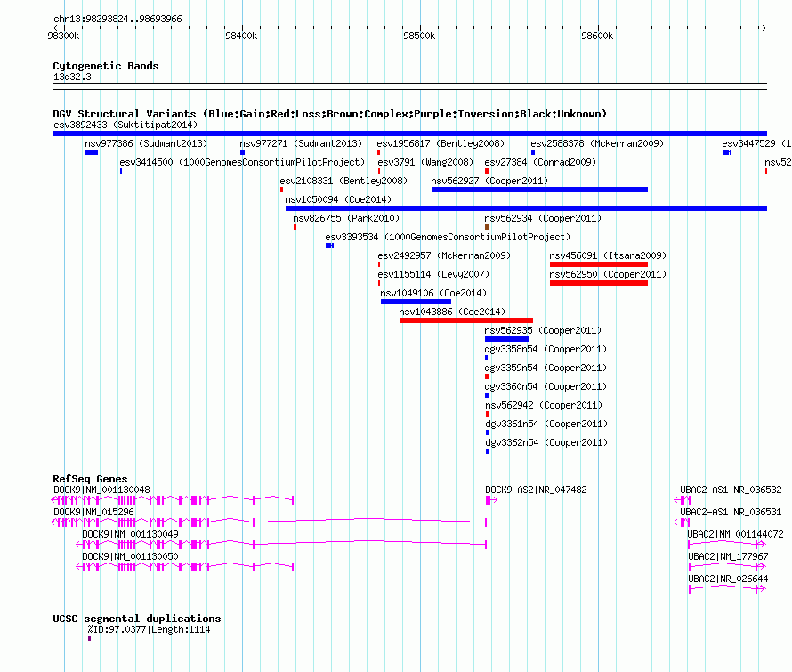Image resolution: width=792 pixels, height=672 pixels.
Task: Open esv3414500 (1000GenomesConsortiumPilotProject) label
Action: tap(242, 162)
